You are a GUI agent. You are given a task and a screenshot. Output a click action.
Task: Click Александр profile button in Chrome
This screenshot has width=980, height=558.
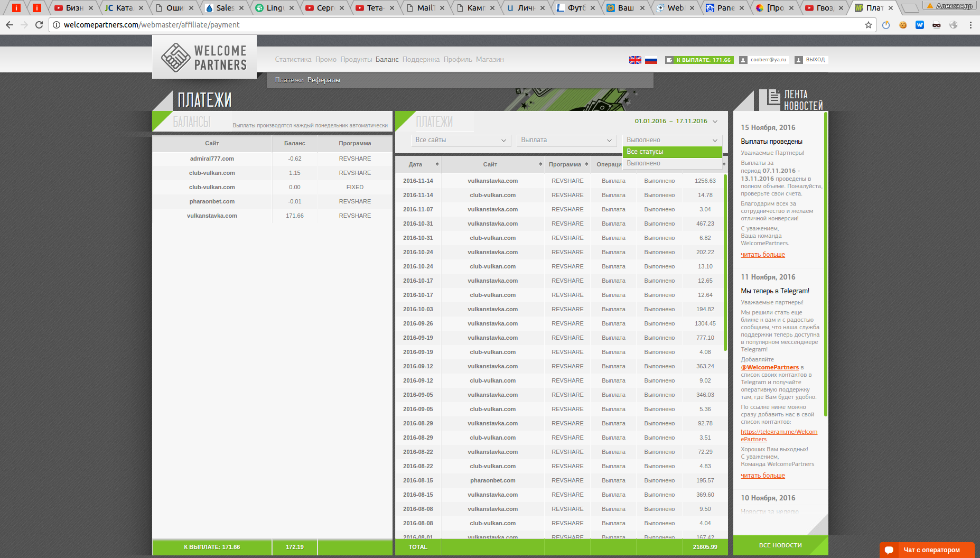coord(950,6)
